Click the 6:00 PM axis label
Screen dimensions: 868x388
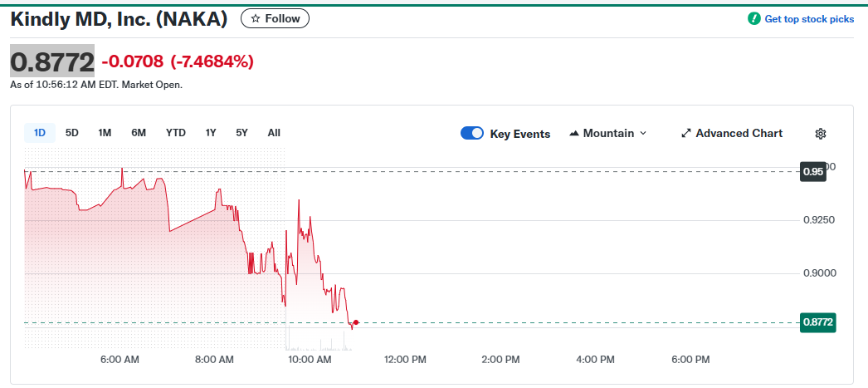(690, 360)
